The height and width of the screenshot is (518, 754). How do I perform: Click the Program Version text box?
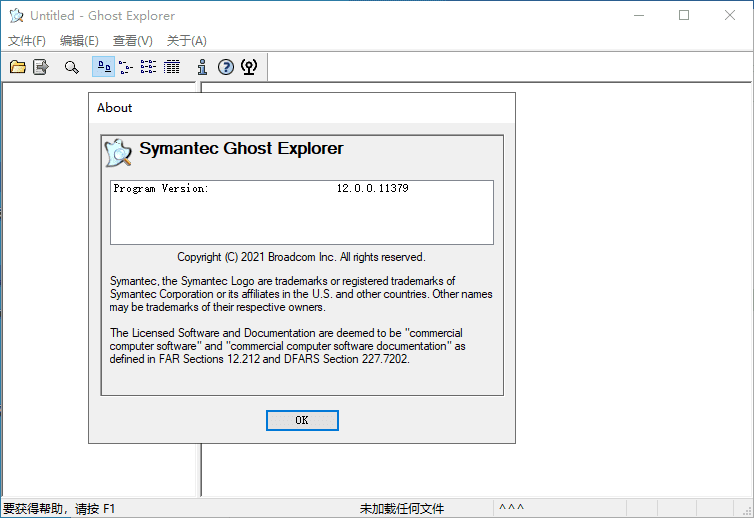point(301,212)
